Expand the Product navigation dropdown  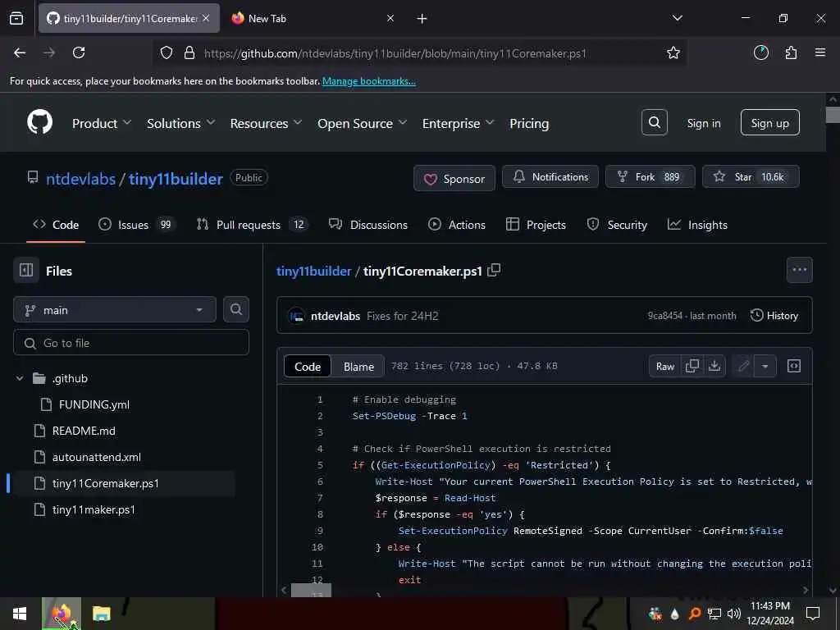(x=101, y=123)
